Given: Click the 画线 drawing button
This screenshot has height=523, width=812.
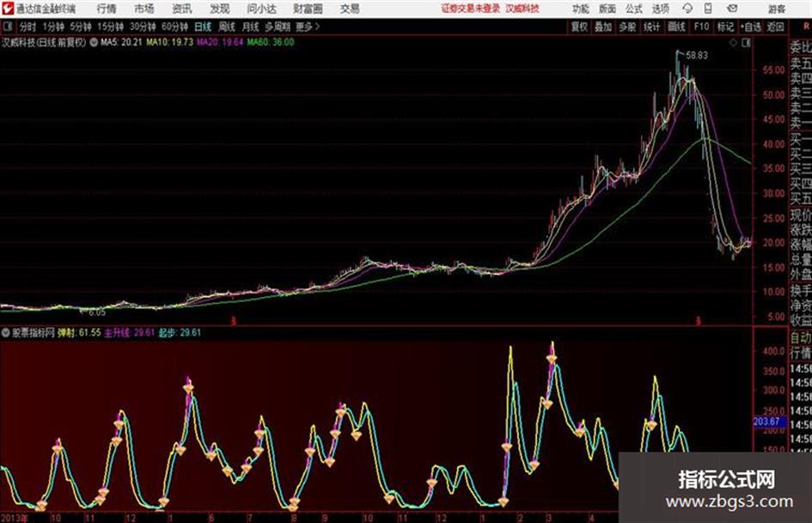Looking at the screenshot, I should 676,27.
